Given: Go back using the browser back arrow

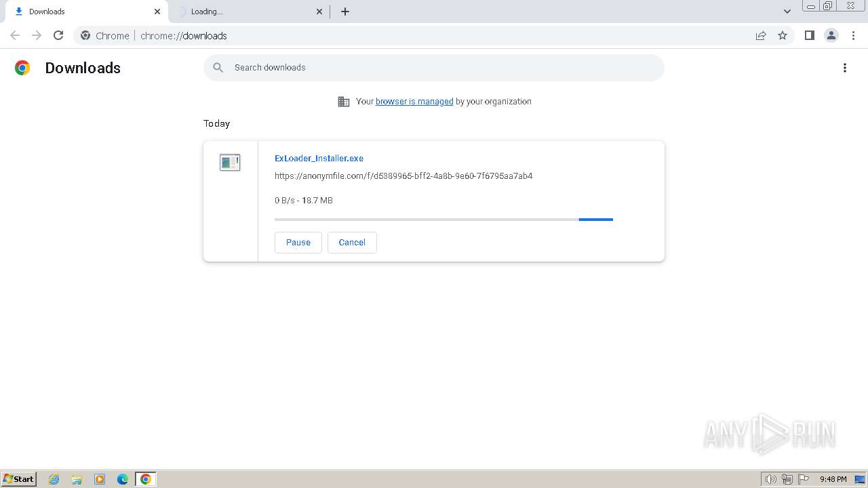Looking at the screenshot, I should point(15,35).
